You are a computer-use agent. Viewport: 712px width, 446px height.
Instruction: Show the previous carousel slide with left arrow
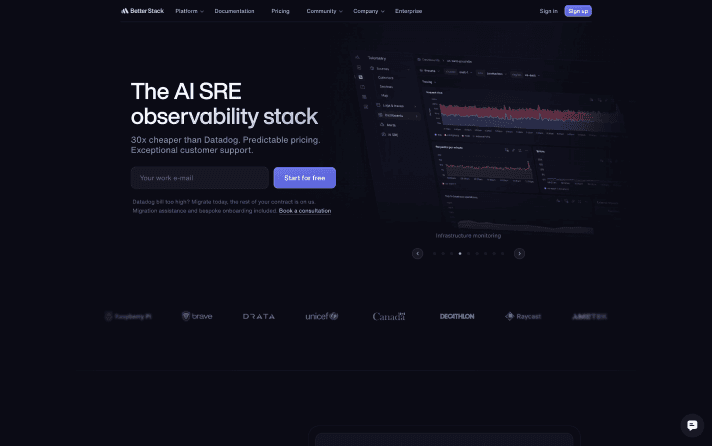point(417,253)
